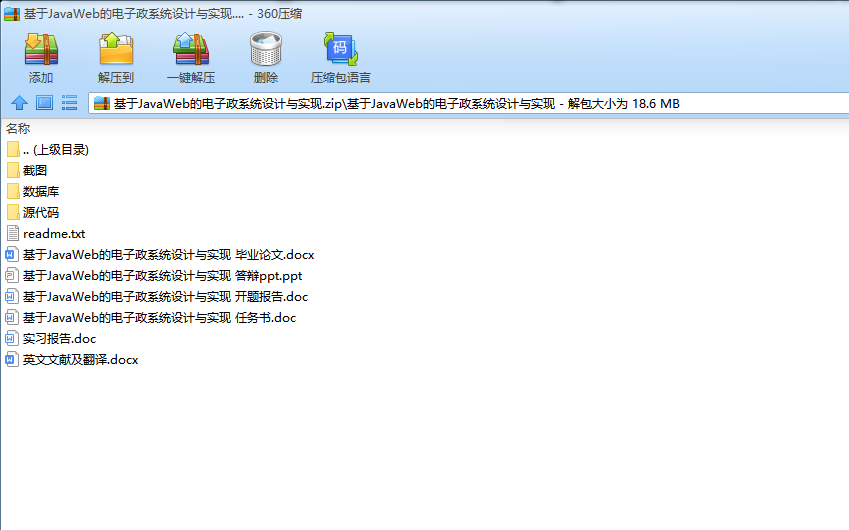Select the 任务书.doc file
The width and height of the screenshot is (849, 530).
tap(151, 318)
